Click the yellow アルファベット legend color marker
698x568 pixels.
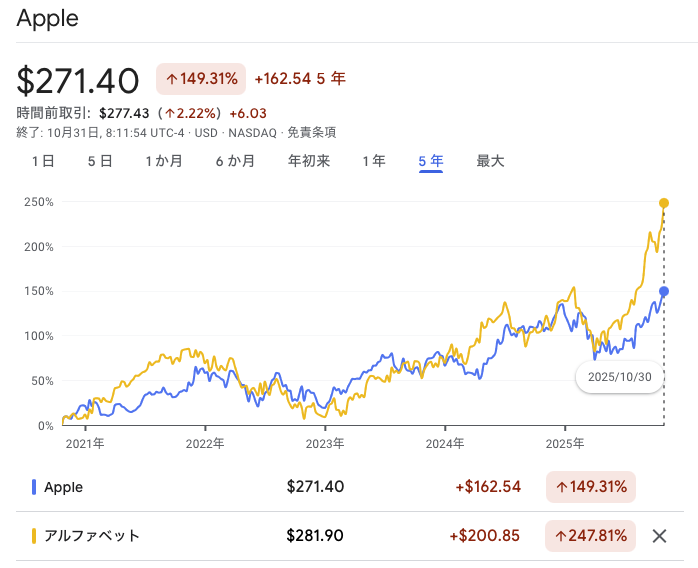point(35,536)
